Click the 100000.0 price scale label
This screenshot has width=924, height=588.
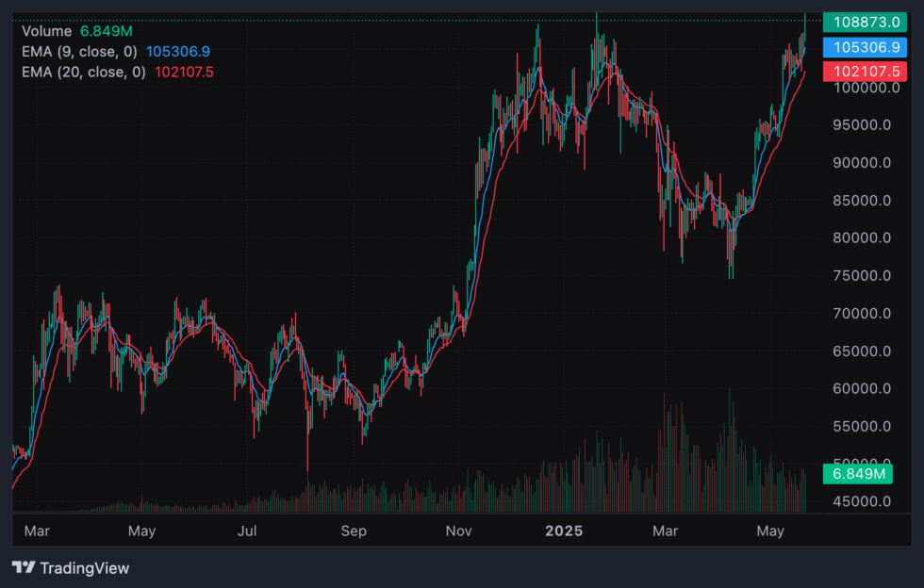tap(867, 90)
